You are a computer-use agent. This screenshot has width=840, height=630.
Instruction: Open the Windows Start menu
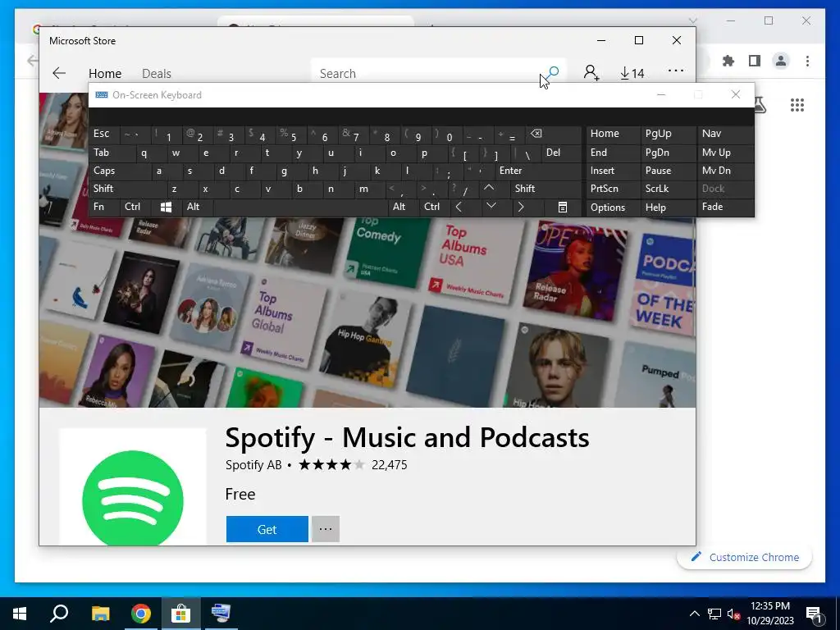tap(20, 614)
